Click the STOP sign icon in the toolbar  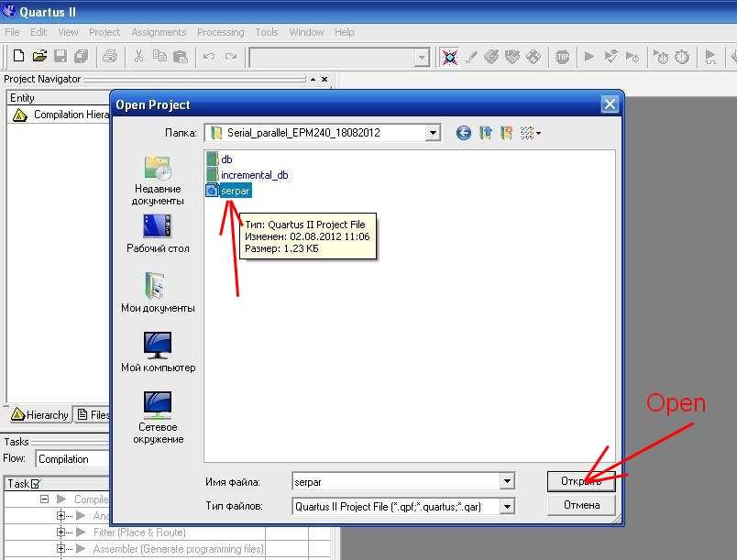[x=562, y=58]
